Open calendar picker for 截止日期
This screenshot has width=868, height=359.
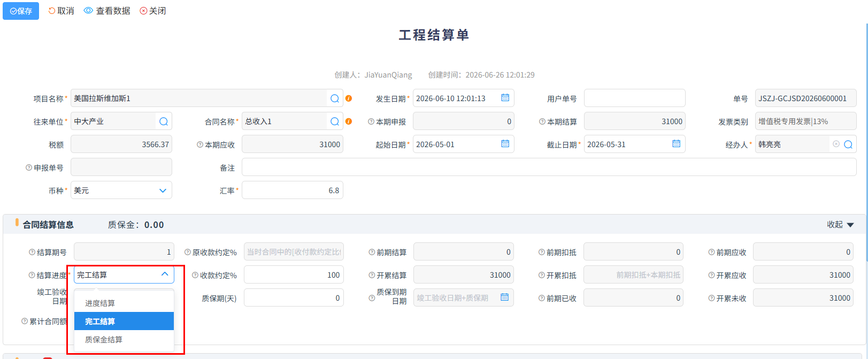click(x=676, y=144)
